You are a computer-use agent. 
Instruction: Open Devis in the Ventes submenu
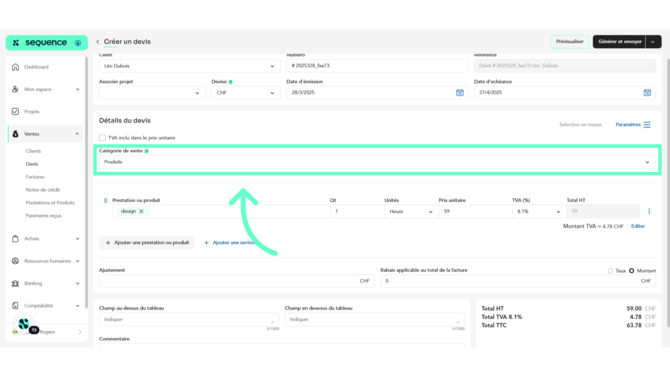tap(32, 164)
